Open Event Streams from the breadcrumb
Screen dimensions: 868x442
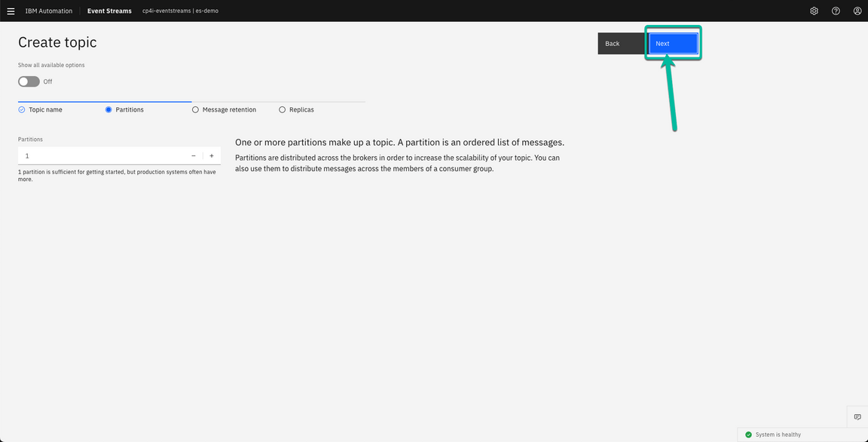click(x=109, y=11)
